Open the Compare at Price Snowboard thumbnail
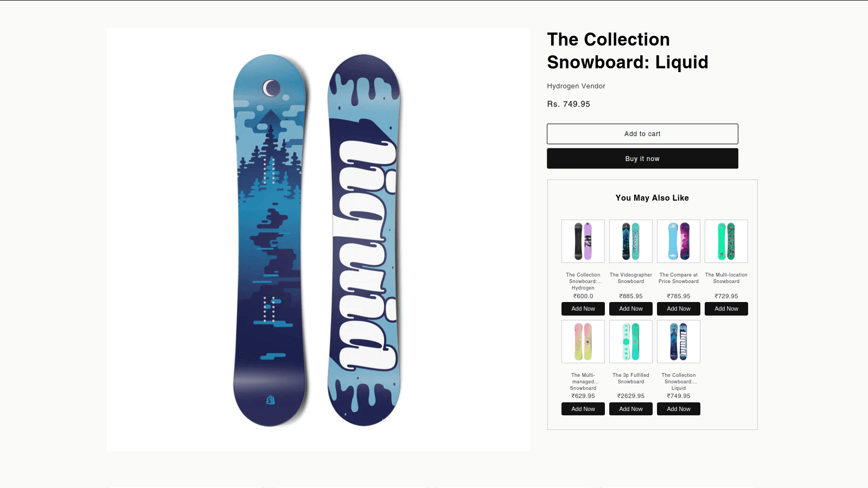 679,241
